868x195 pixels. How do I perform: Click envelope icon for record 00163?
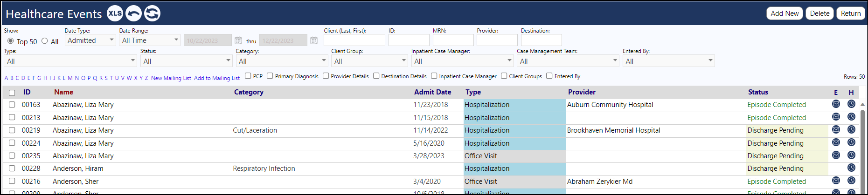click(836, 104)
